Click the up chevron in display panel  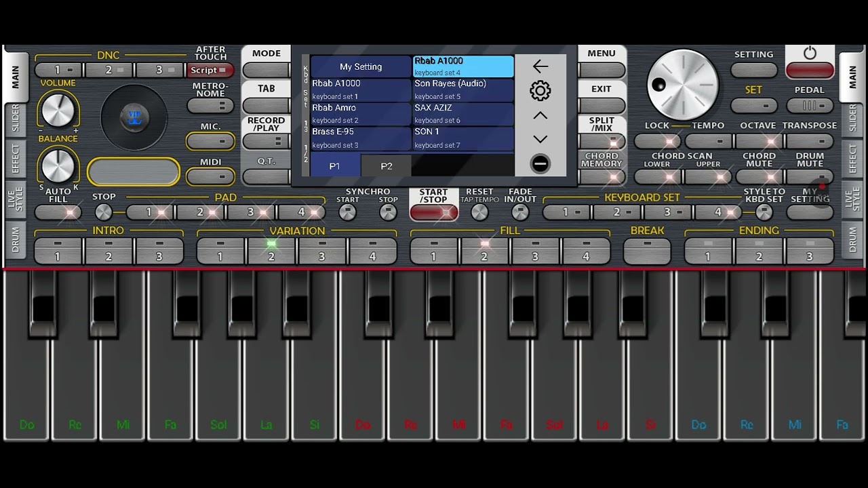coord(540,116)
